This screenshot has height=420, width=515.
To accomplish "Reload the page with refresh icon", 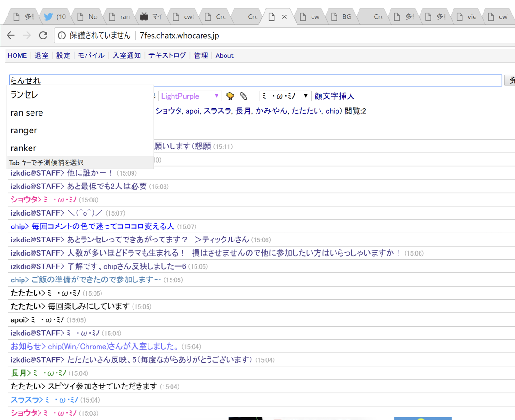I will 43,35.
